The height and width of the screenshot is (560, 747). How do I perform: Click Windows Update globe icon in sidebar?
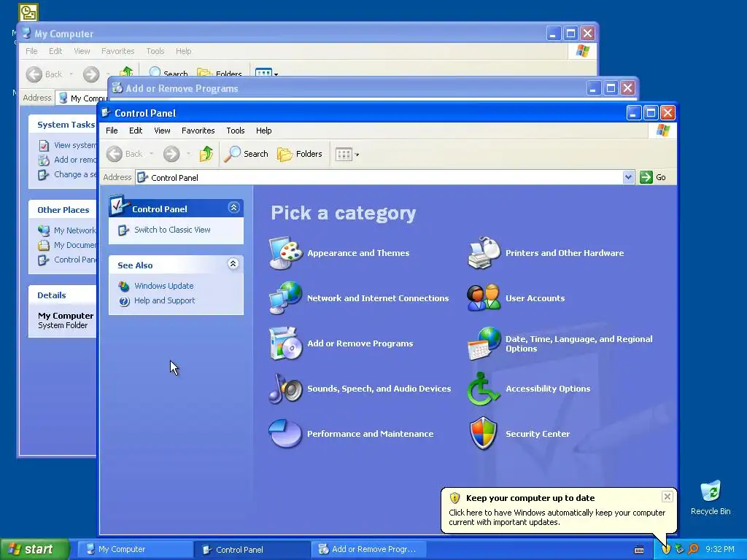[x=124, y=286]
